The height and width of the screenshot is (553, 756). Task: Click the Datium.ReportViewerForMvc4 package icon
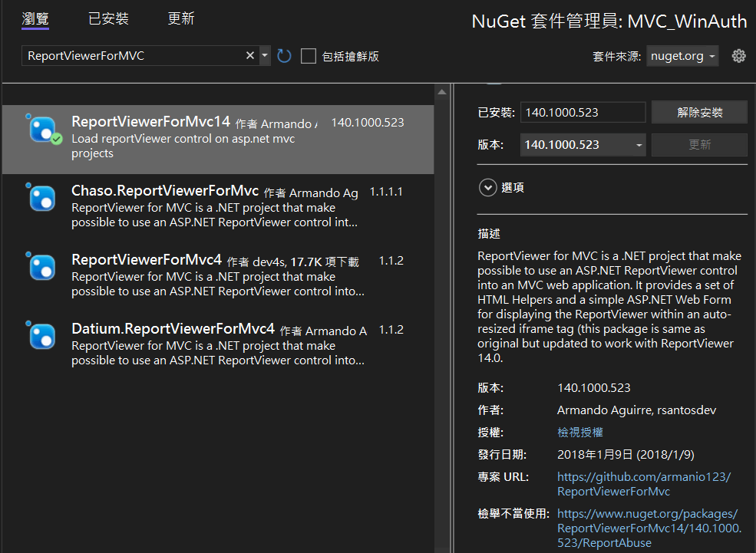[x=42, y=336]
